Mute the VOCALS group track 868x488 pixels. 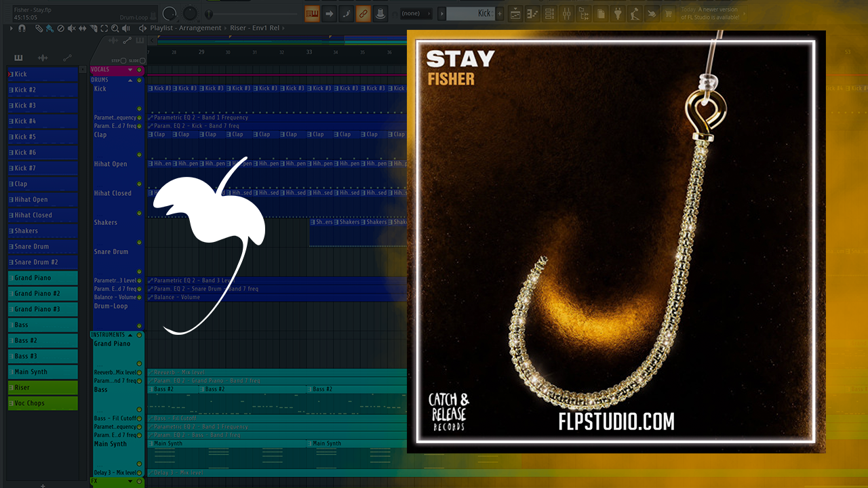pos(140,70)
